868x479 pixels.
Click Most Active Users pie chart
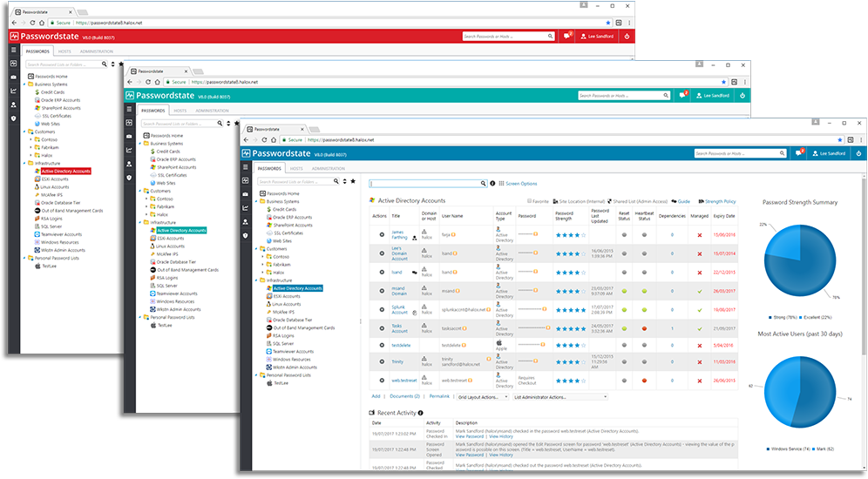800,392
